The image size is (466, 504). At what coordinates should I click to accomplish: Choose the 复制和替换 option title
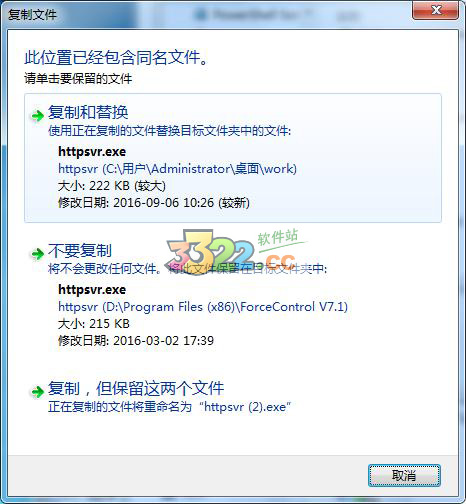[x=88, y=112]
